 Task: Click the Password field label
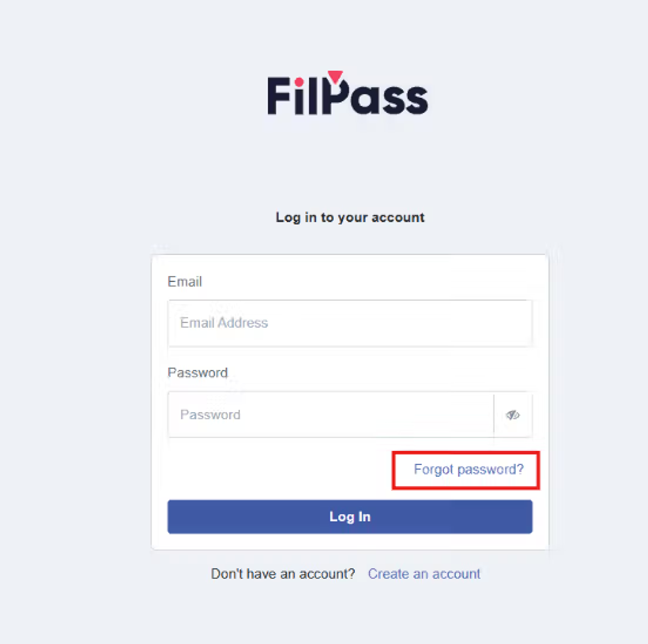pyautogui.click(x=198, y=372)
